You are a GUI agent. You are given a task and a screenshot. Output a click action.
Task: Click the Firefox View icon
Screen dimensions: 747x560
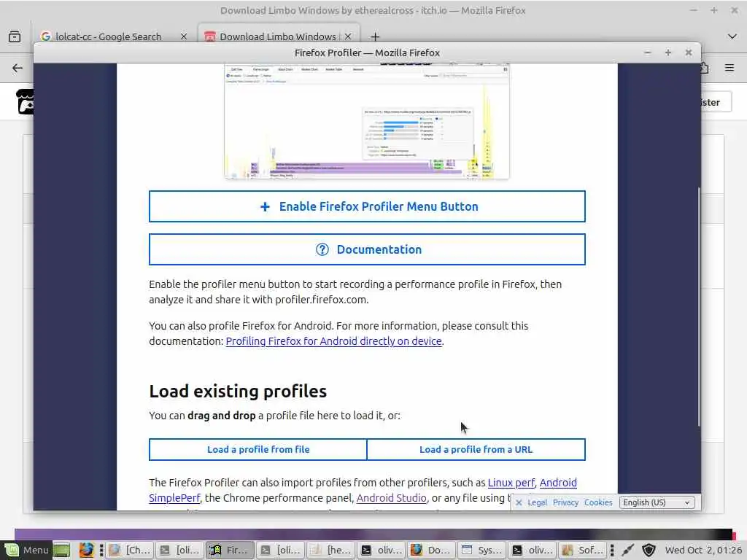tap(15, 36)
